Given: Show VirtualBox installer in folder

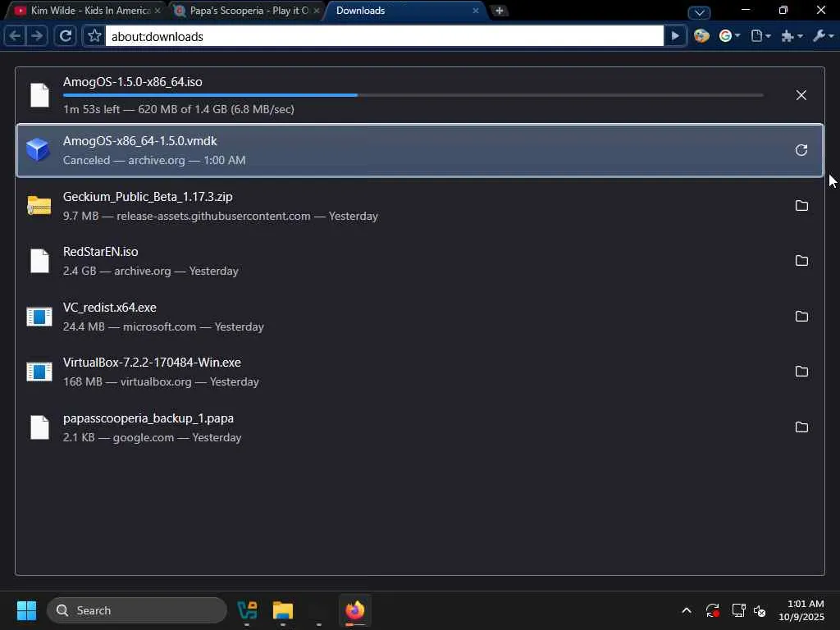Looking at the screenshot, I should pyautogui.click(x=801, y=372).
